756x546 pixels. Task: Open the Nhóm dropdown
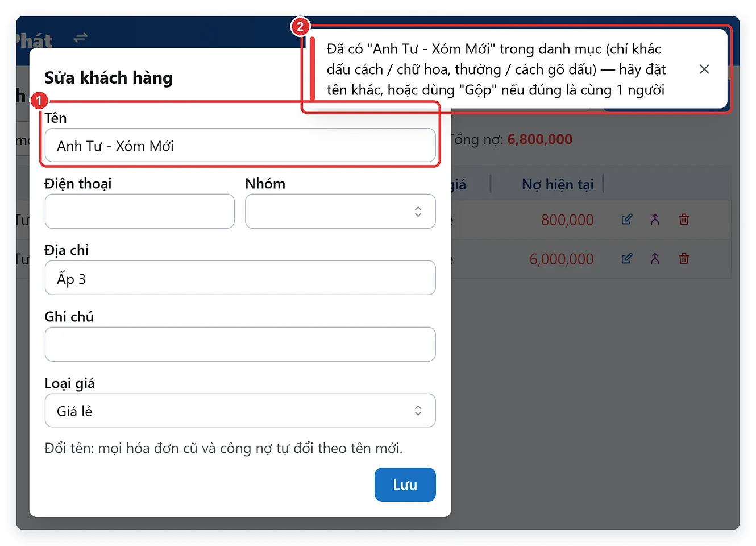340,212
